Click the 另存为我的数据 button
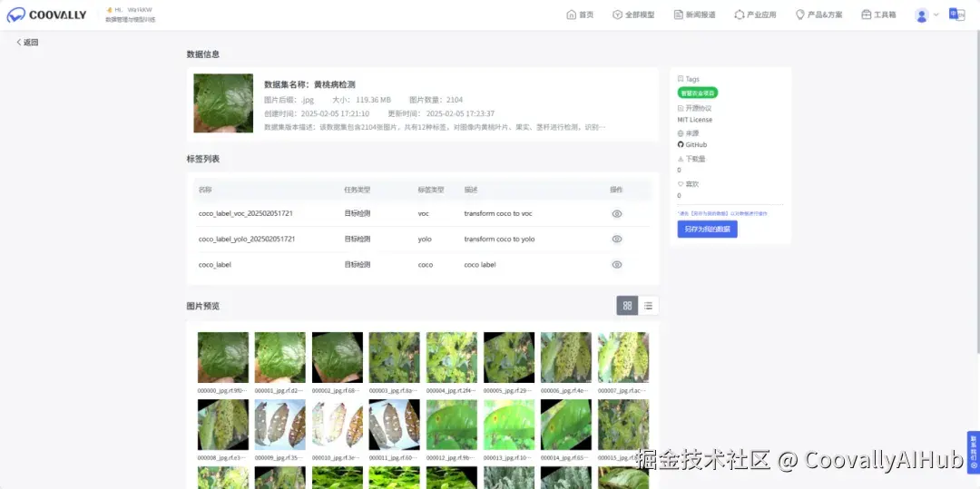980x489 pixels. [707, 230]
